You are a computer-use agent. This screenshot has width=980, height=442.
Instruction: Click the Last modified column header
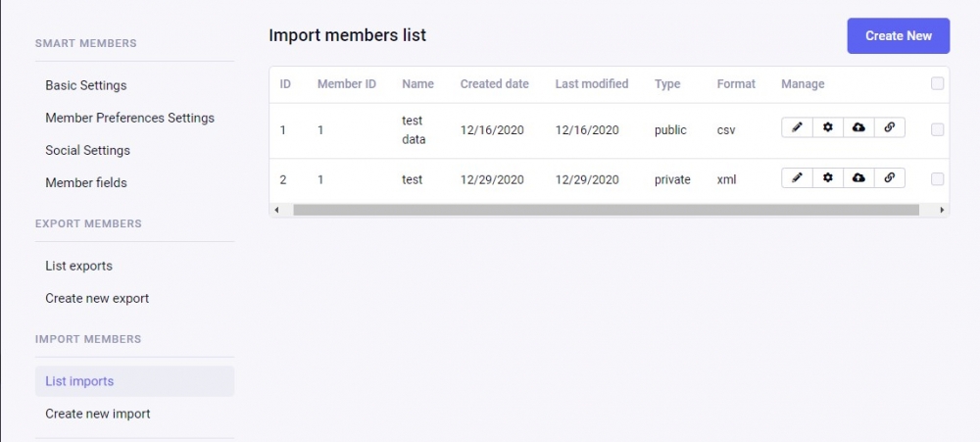tap(592, 83)
